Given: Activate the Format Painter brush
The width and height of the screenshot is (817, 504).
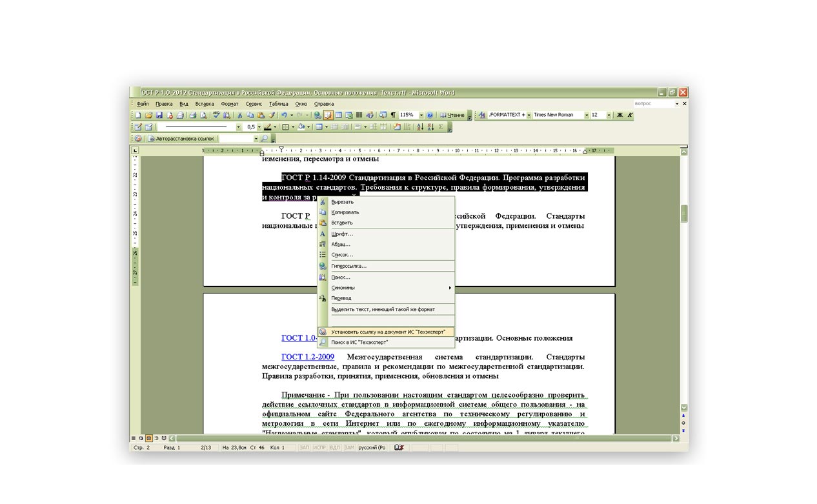Looking at the screenshot, I should click(x=271, y=115).
